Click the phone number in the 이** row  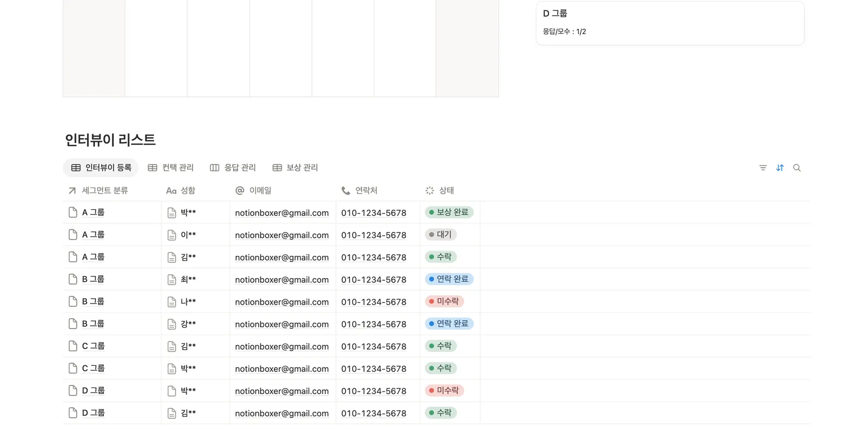coord(374,235)
